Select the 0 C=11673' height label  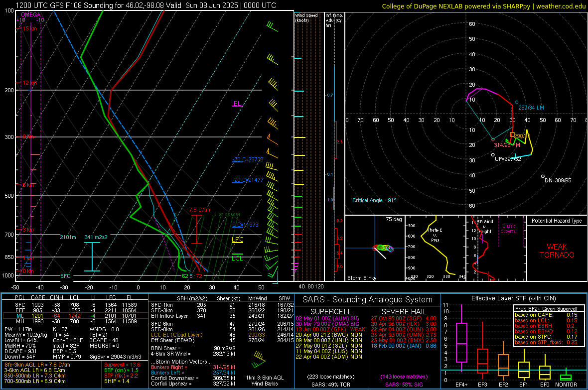point(246,225)
